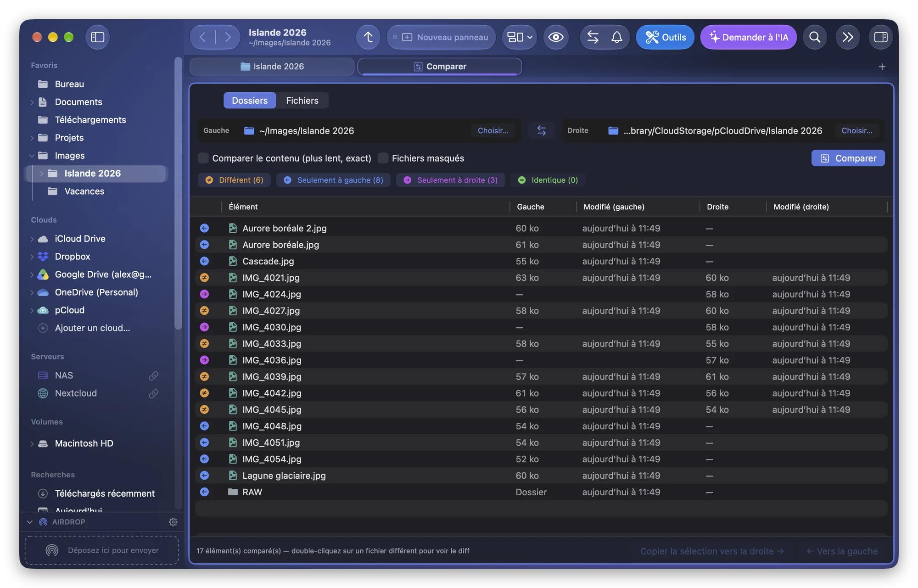
Task: Toggle Seulement à droite (3) filter
Action: pos(450,180)
